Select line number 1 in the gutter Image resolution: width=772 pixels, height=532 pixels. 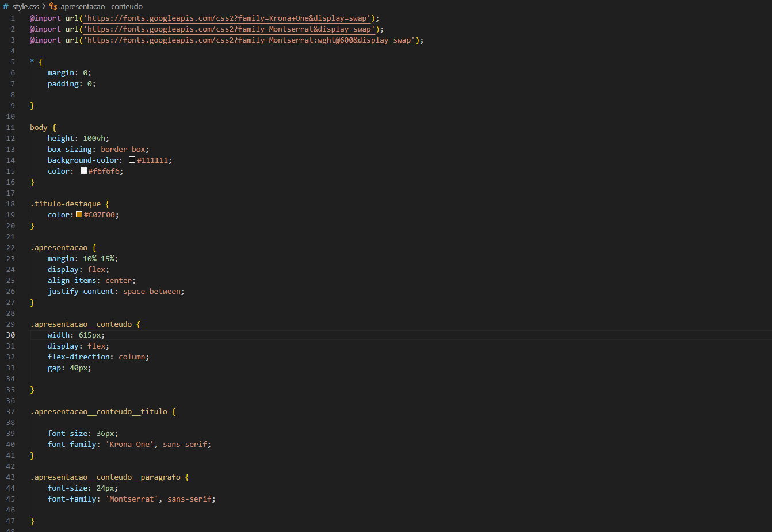pos(13,18)
